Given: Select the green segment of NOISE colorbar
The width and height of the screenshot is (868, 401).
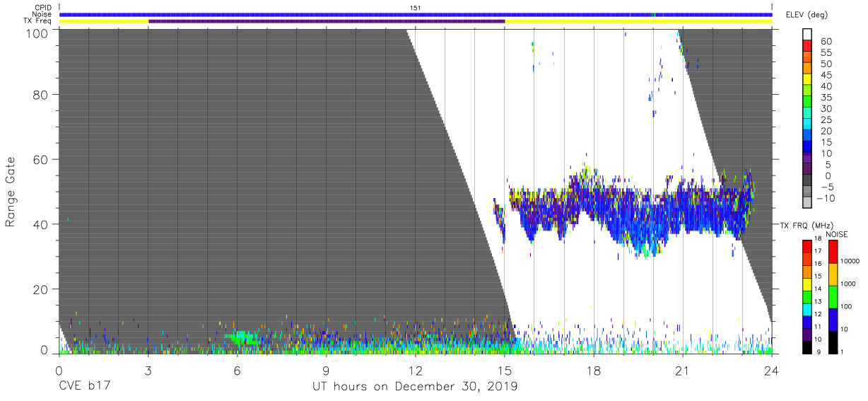Looking at the screenshot, I should coord(833,296).
